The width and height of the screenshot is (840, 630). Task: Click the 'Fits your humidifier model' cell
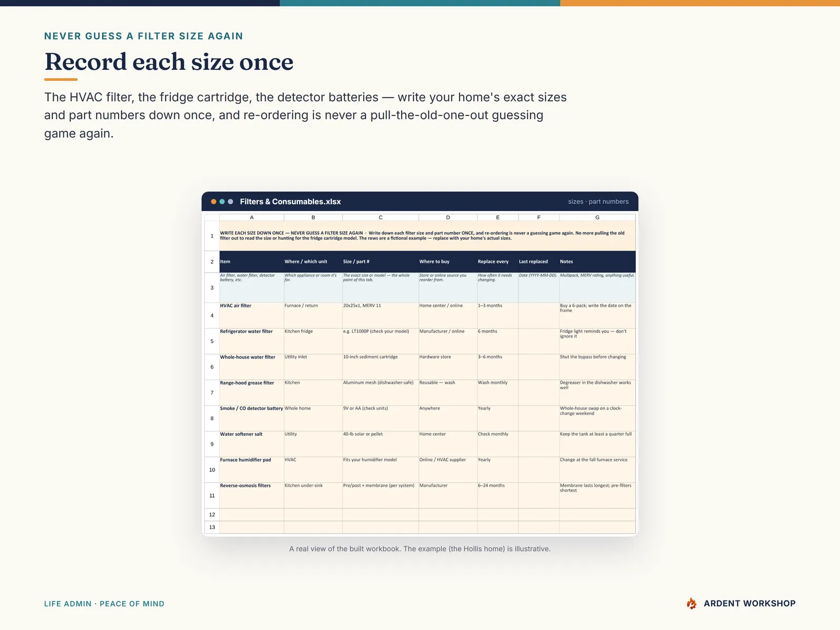[x=381, y=470]
